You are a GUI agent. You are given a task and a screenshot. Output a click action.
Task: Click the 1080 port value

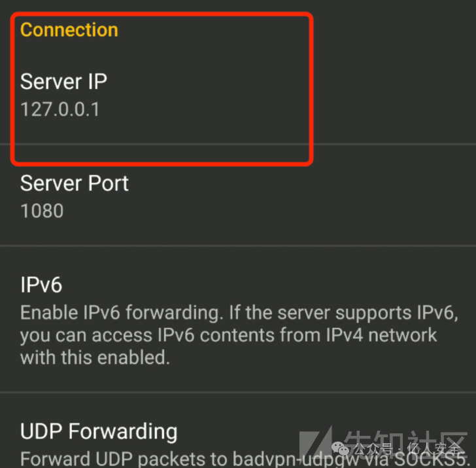point(42,211)
